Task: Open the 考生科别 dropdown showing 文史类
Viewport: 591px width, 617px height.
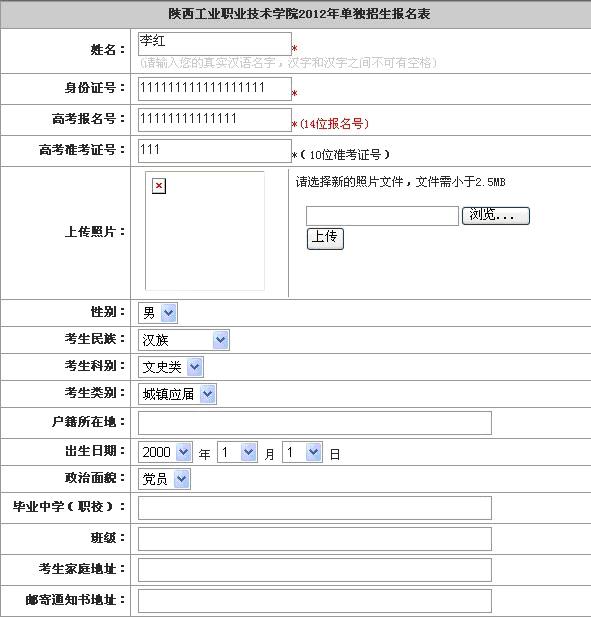Action: pyautogui.click(x=171, y=367)
